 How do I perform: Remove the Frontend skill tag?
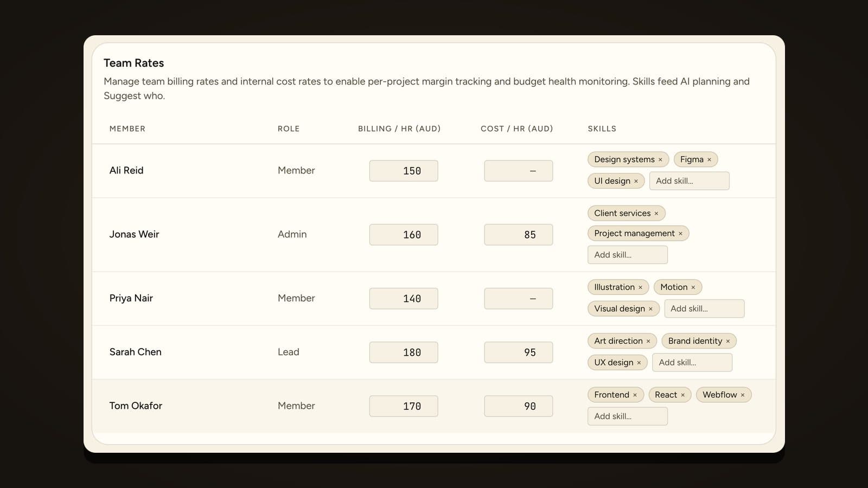click(635, 395)
